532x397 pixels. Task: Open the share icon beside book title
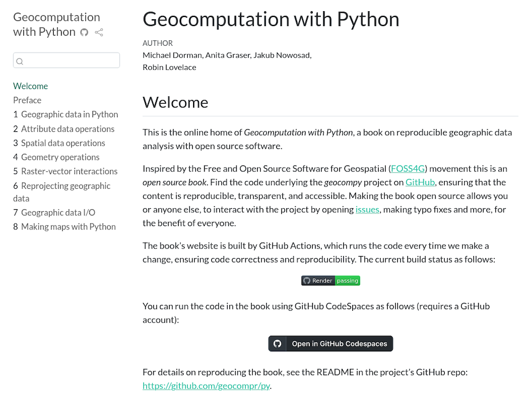(x=98, y=32)
